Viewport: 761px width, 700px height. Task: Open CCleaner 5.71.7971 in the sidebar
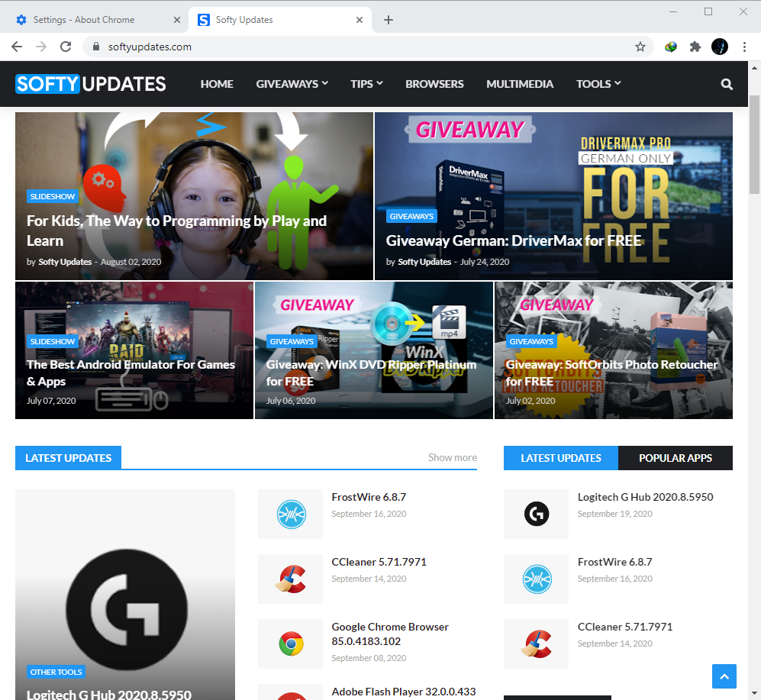[625, 627]
